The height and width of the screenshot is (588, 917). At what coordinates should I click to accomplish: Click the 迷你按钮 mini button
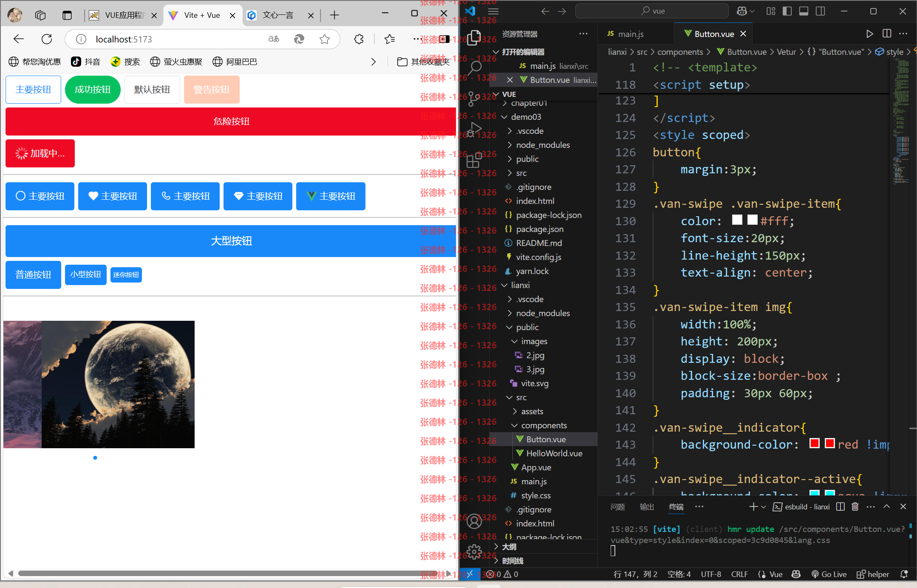126,274
